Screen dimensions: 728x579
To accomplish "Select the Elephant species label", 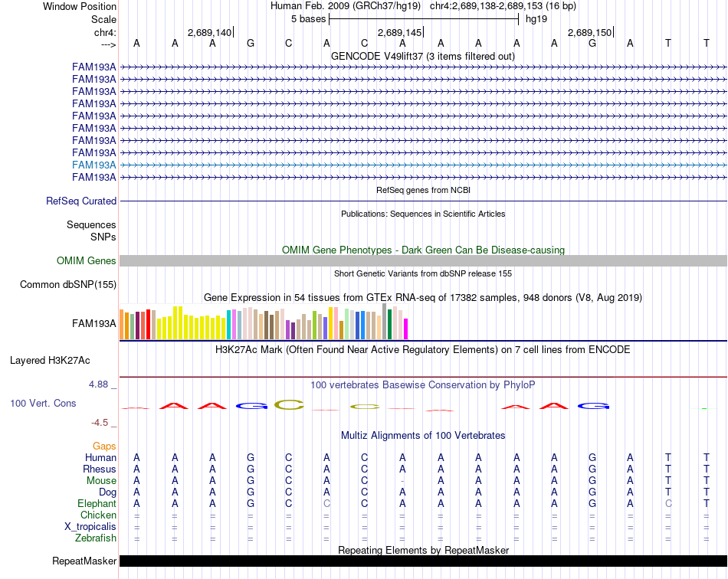I will pyautogui.click(x=97, y=503).
